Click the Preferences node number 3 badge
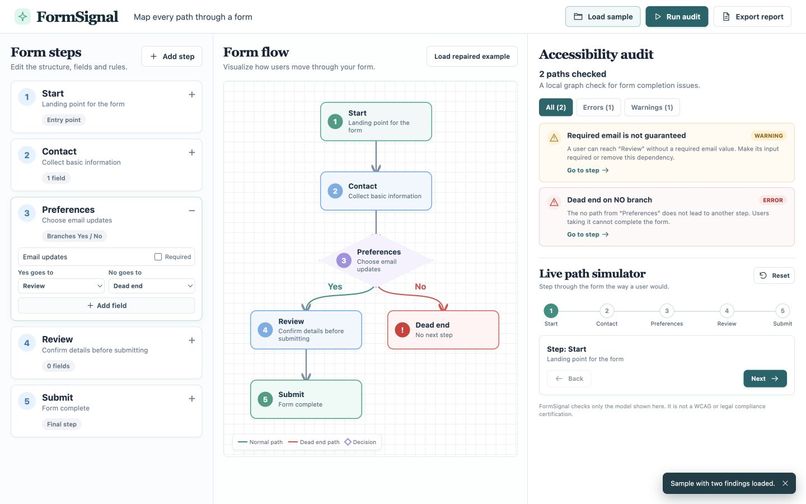 click(343, 260)
